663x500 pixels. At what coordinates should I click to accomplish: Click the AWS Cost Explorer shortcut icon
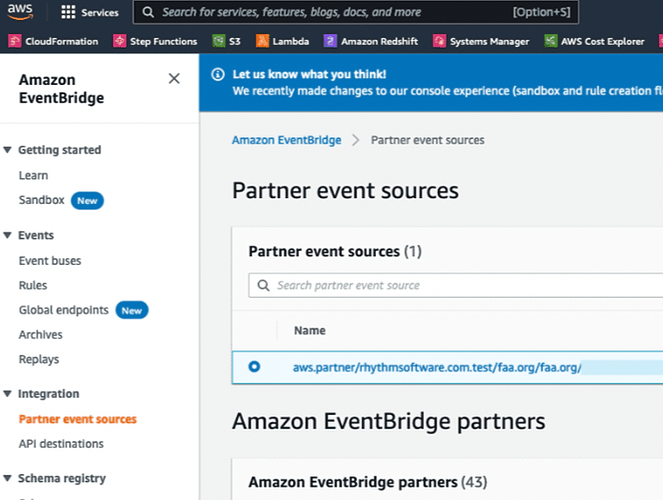(x=551, y=41)
